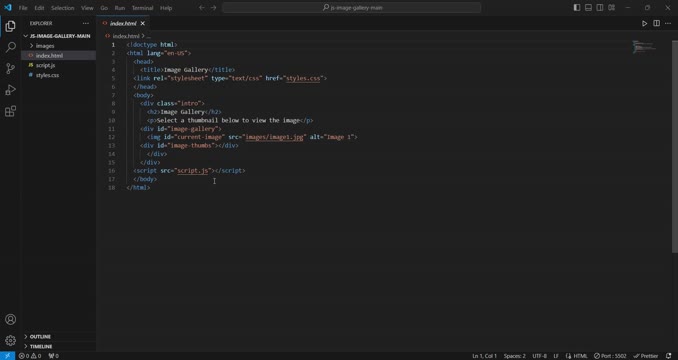678x360 pixels.
Task: Open Explorer views and more actions ellipsis
Action: click(86, 23)
